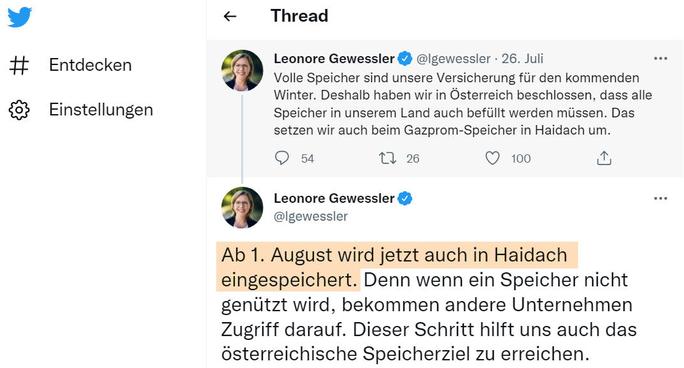Select Einstellungen in the sidebar

[101, 109]
